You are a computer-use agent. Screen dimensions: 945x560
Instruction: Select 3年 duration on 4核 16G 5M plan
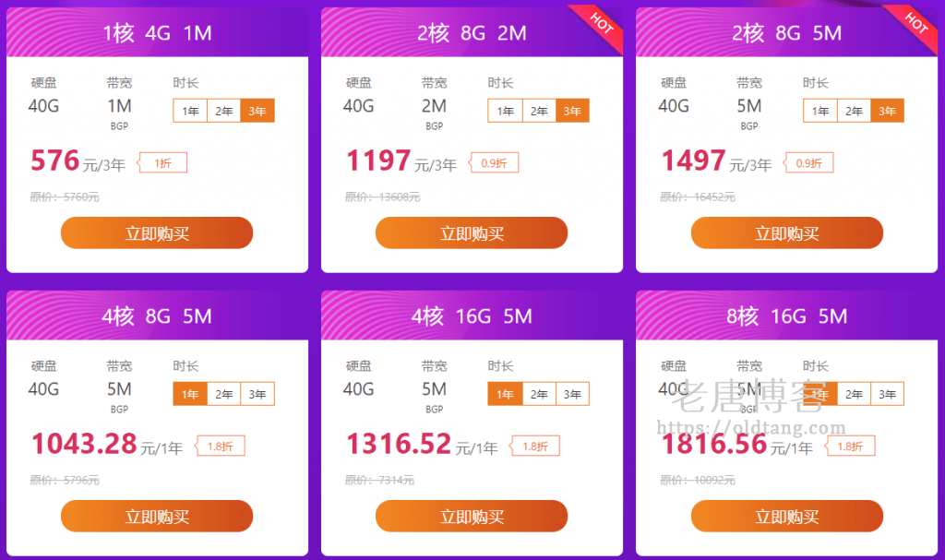tap(572, 394)
